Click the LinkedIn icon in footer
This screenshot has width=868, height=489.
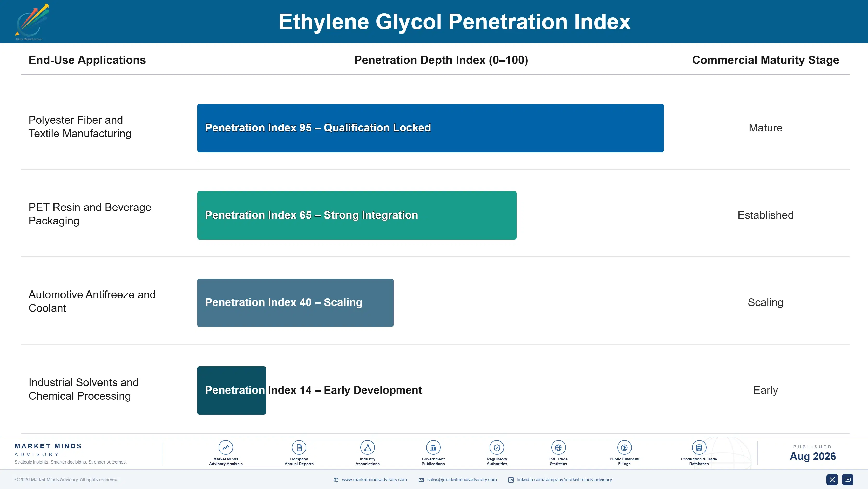(511, 480)
